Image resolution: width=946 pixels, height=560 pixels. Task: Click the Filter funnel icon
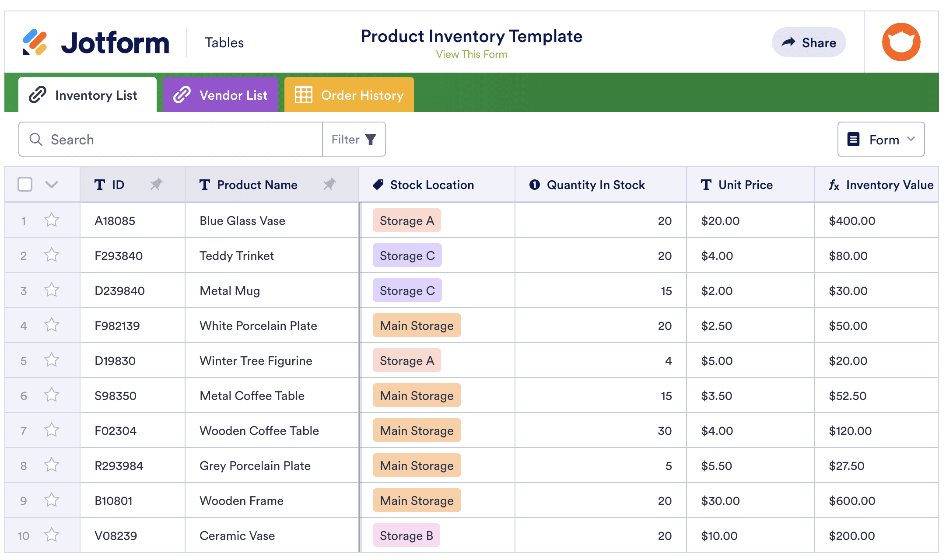[371, 140]
